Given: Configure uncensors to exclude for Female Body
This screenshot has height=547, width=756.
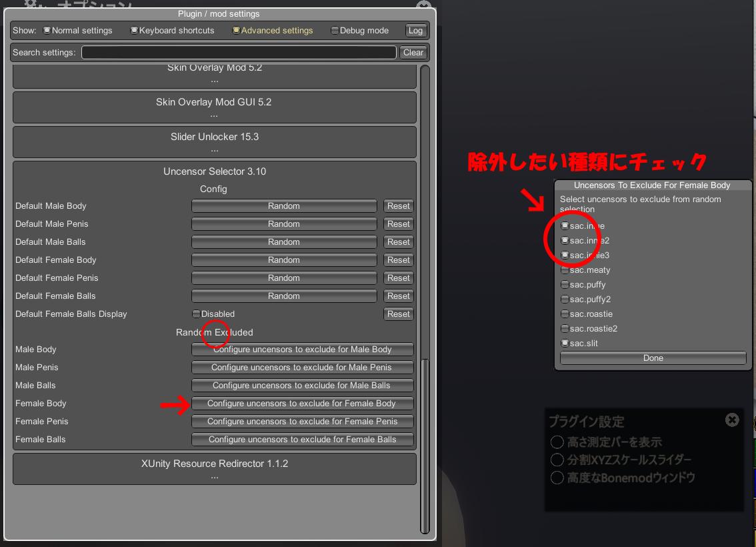Looking at the screenshot, I should tap(302, 404).
